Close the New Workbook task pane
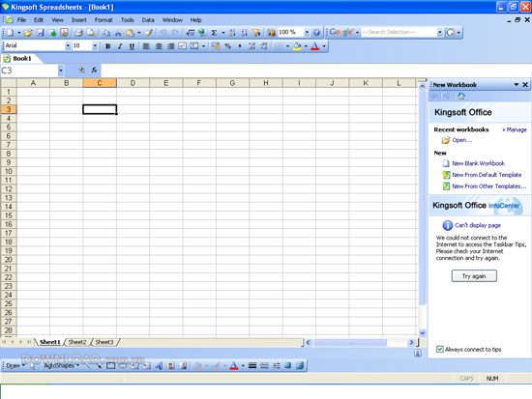 pyautogui.click(x=525, y=85)
